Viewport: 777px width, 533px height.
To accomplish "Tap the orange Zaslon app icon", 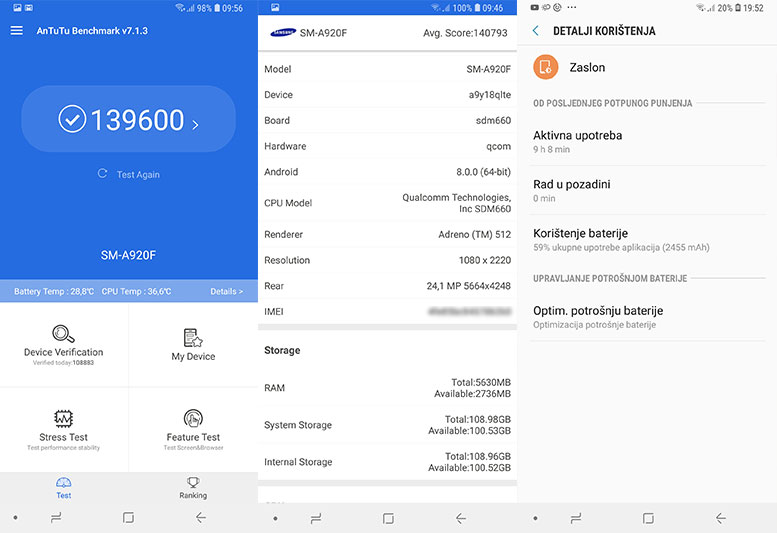I will click(x=546, y=67).
